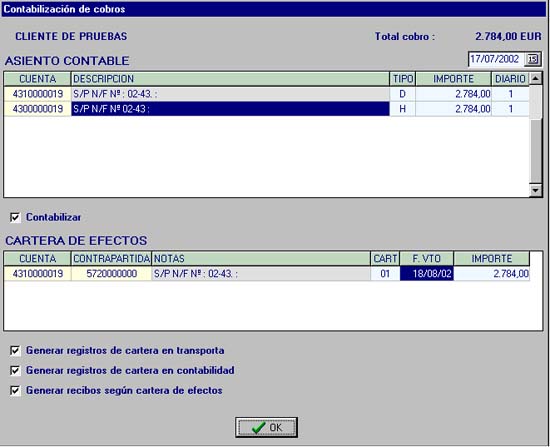550x447 pixels.
Task: Uncheck the Contabilizar checkbox
Action: coord(15,218)
